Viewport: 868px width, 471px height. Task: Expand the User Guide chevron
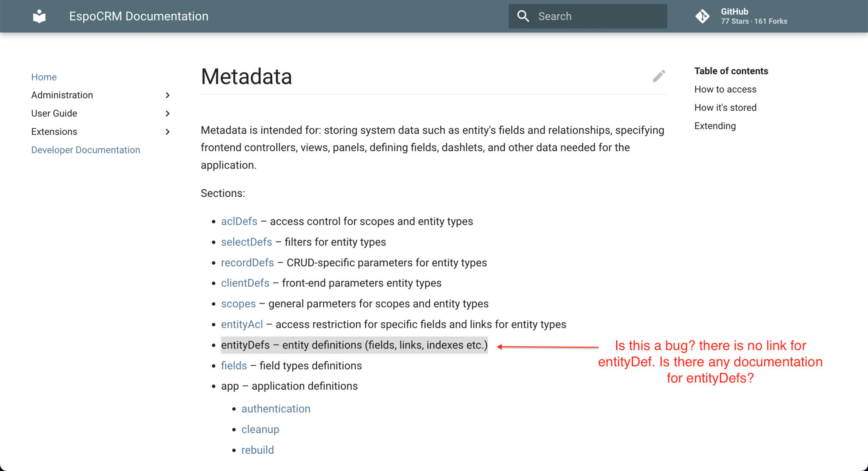click(x=167, y=114)
